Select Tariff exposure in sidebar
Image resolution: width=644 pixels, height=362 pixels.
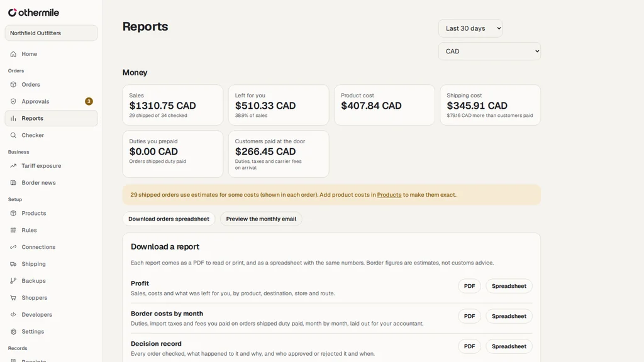(52, 166)
